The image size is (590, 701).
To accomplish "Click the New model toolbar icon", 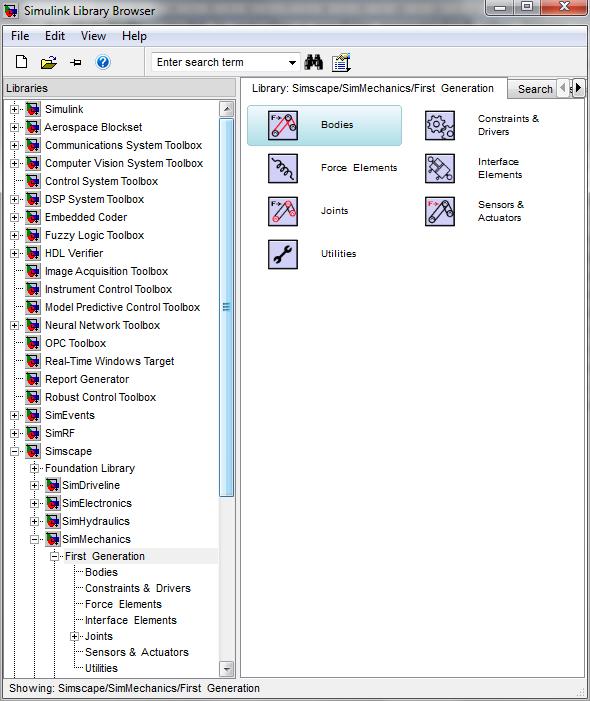I will (21, 62).
